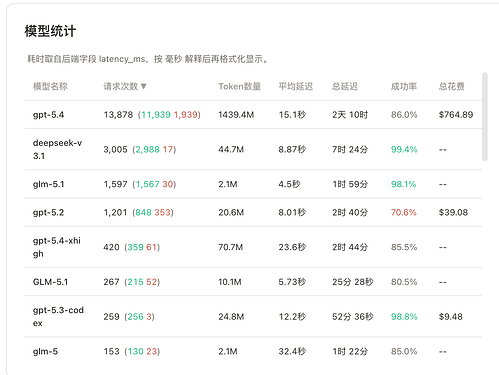The height and width of the screenshot is (375, 499).
Task: Click the green 98.8% success rate
Action: (x=404, y=317)
